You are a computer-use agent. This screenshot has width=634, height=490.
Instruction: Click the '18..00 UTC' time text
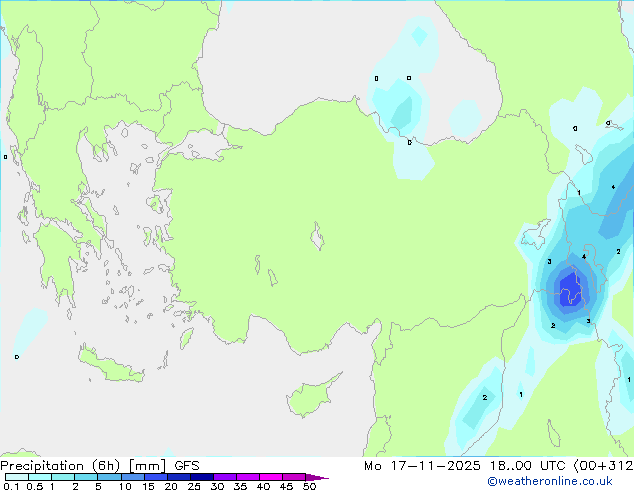528,466
